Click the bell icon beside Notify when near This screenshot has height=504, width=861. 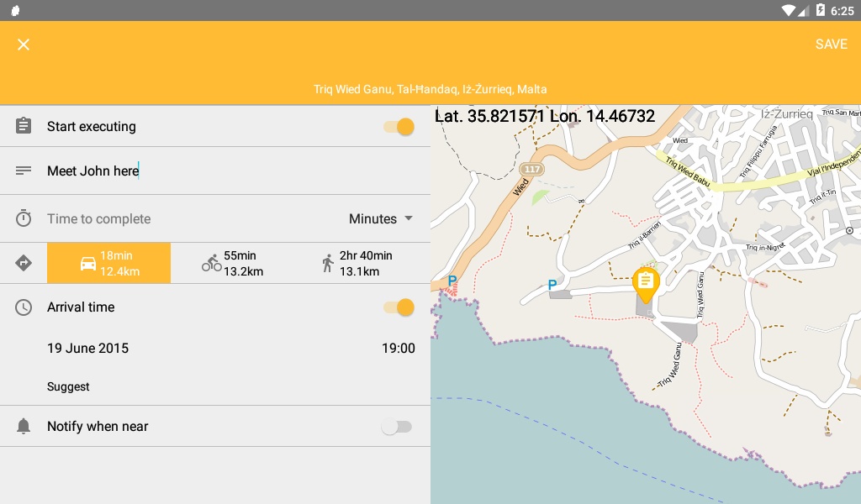[x=23, y=426]
